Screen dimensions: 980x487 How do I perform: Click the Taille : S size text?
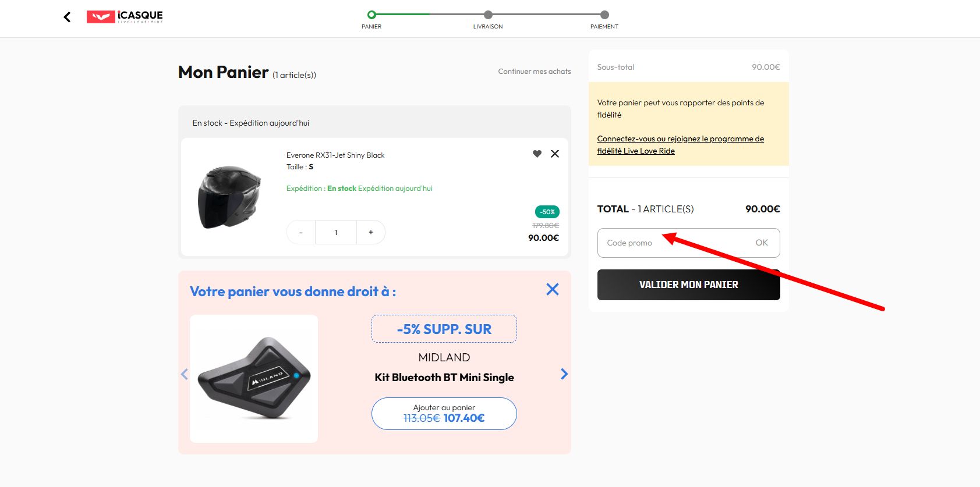tap(300, 167)
